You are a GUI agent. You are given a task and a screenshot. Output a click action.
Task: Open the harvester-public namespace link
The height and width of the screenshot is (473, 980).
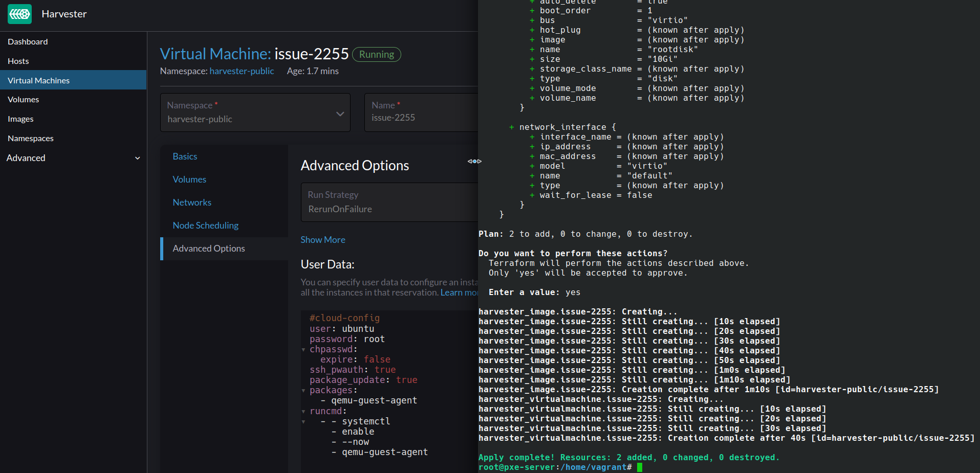pyautogui.click(x=242, y=71)
